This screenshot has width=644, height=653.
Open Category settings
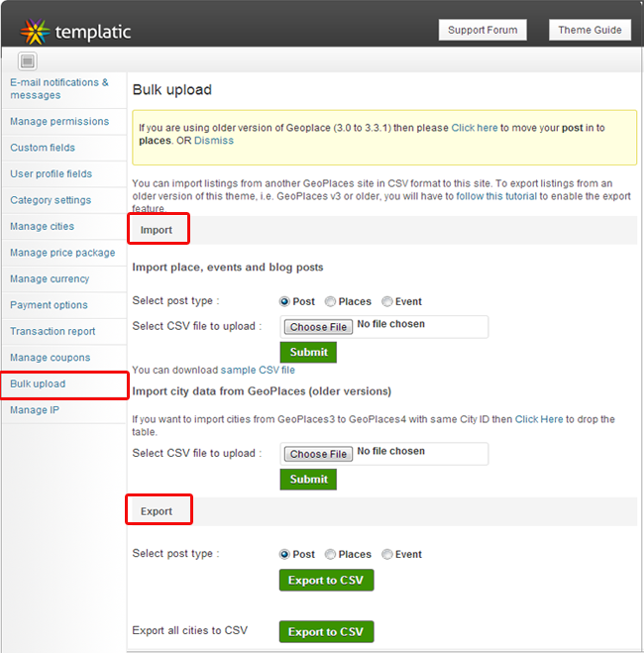click(x=51, y=200)
